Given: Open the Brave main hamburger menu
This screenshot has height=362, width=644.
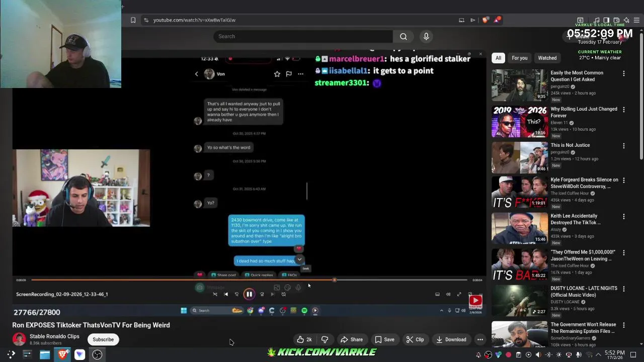Looking at the screenshot, I should click(636, 20).
